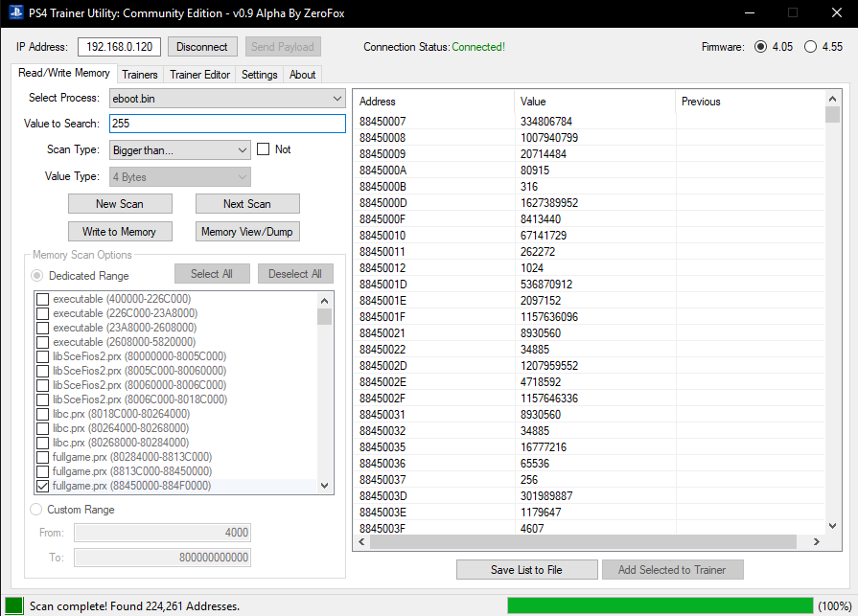
Task: Click the results vertical scrollbar thumb
Action: pos(832,115)
